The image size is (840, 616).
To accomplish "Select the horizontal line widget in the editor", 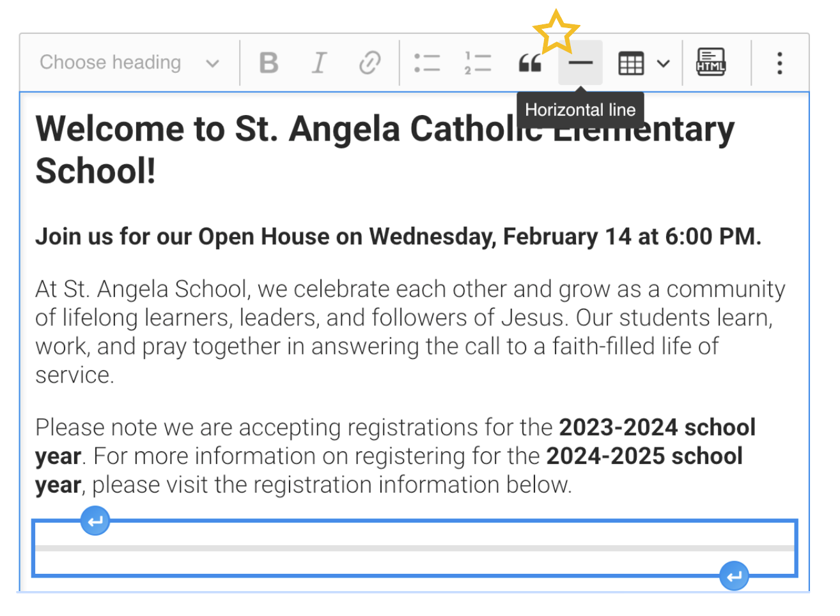I will pyautogui.click(x=414, y=548).
